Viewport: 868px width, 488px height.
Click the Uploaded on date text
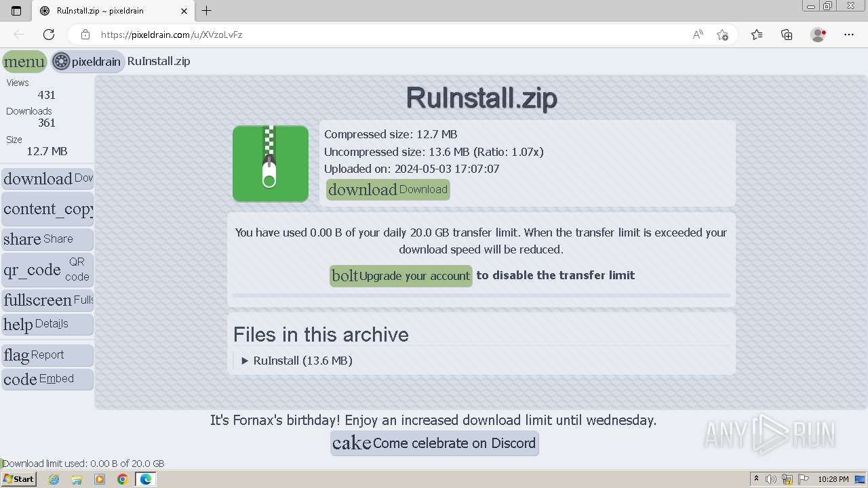(412, 169)
